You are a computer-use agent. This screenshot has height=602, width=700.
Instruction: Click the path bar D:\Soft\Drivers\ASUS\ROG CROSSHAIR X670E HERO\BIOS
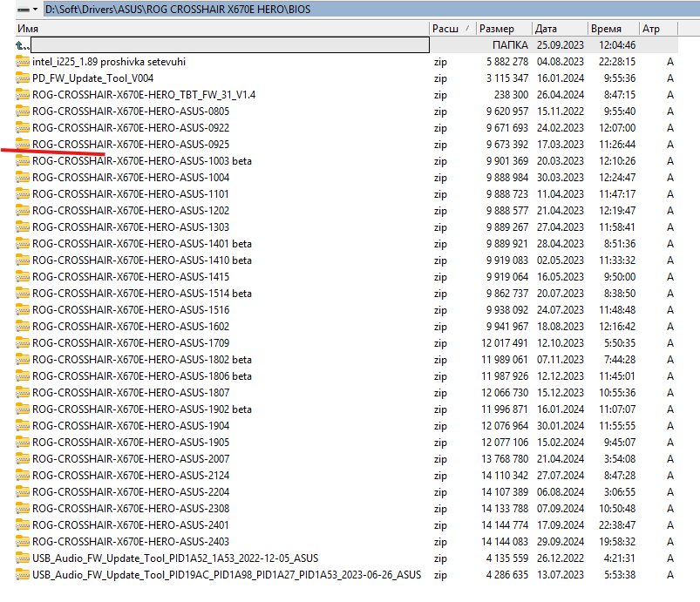pyautogui.click(x=371, y=9)
